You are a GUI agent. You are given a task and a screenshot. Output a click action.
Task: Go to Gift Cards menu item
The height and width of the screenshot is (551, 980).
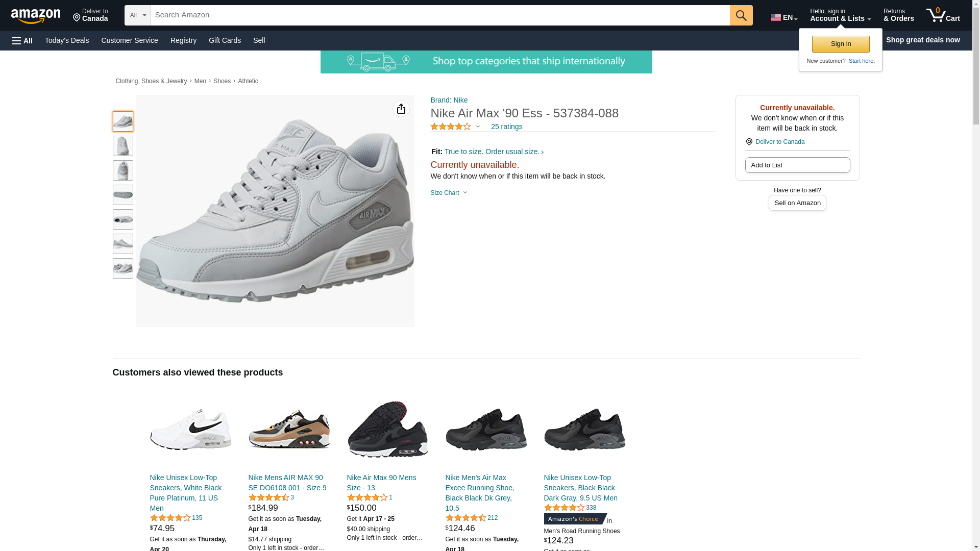tap(225, 40)
